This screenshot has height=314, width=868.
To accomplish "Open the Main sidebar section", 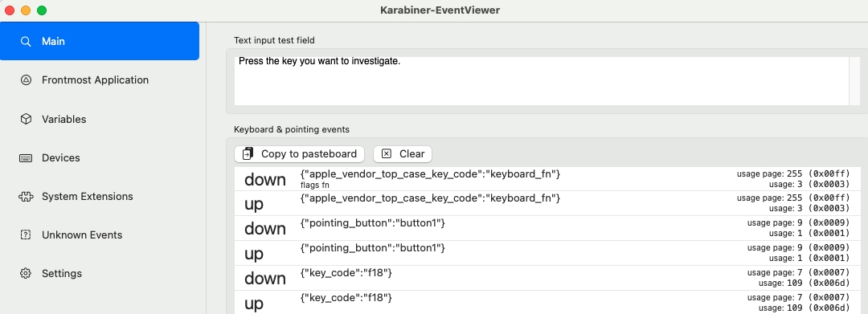I will point(100,42).
